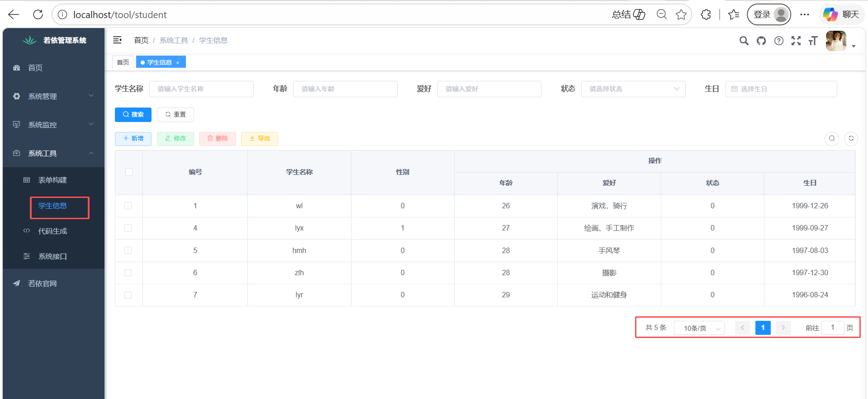Screen dimensions: 868x399
Task: Check the row for student lyx
Action: (x=128, y=228)
